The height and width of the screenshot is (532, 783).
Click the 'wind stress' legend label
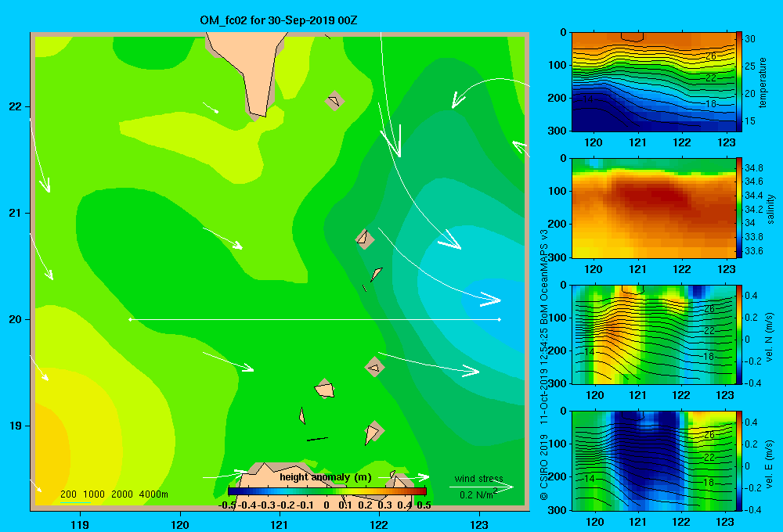pos(478,479)
